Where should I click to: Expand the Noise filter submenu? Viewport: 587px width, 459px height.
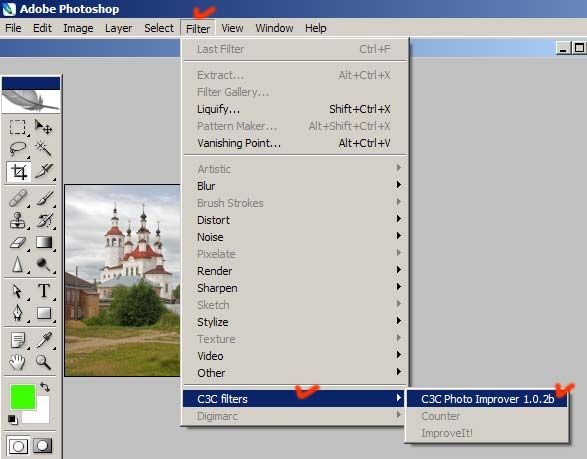click(295, 237)
